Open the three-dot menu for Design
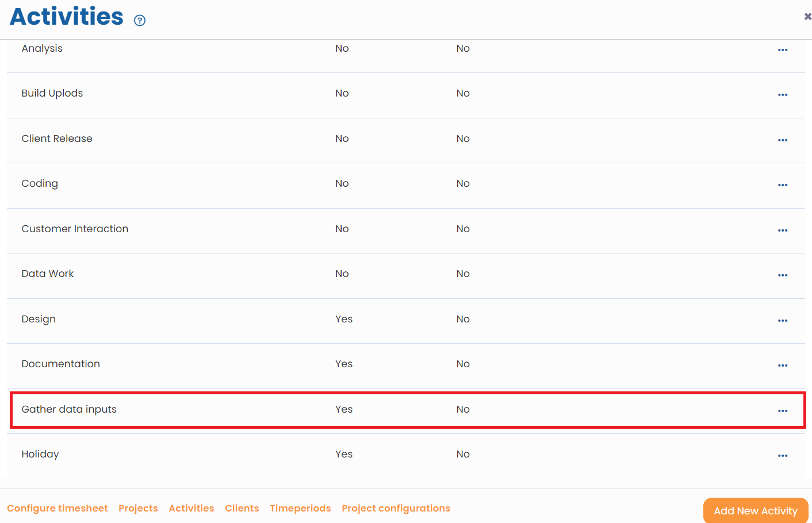 (782, 321)
